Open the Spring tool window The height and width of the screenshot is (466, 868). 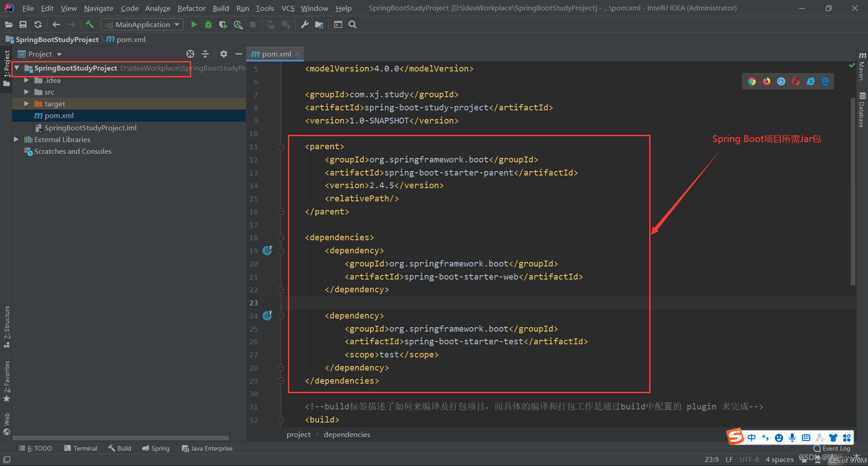[x=156, y=448]
